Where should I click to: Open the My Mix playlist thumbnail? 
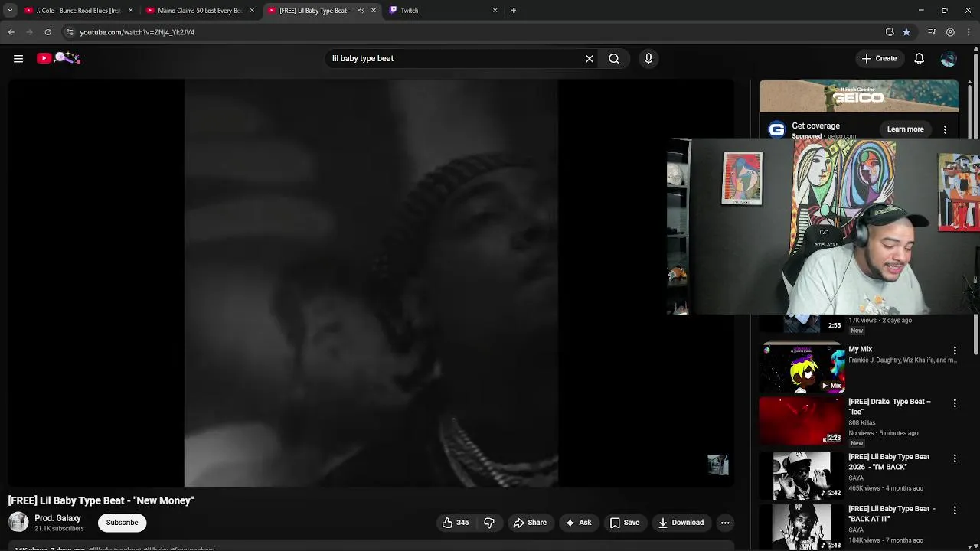click(x=802, y=368)
